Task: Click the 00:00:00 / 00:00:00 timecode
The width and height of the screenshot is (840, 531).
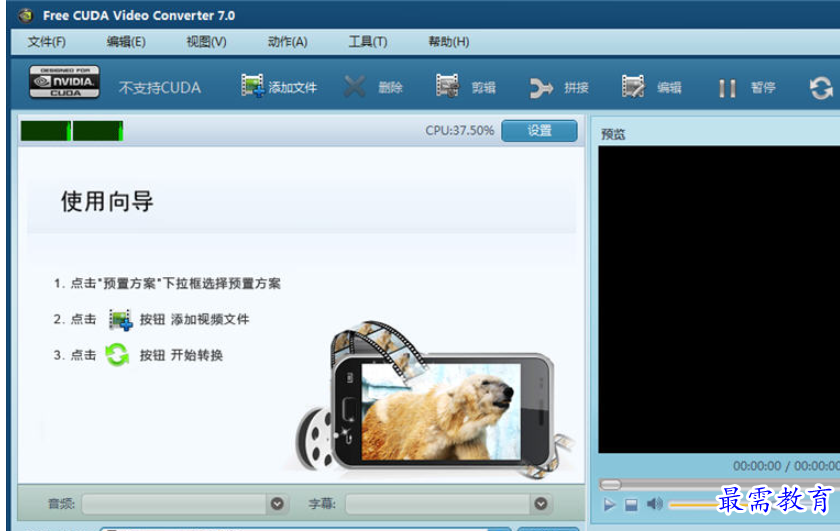Action: click(x=786, y=466)
